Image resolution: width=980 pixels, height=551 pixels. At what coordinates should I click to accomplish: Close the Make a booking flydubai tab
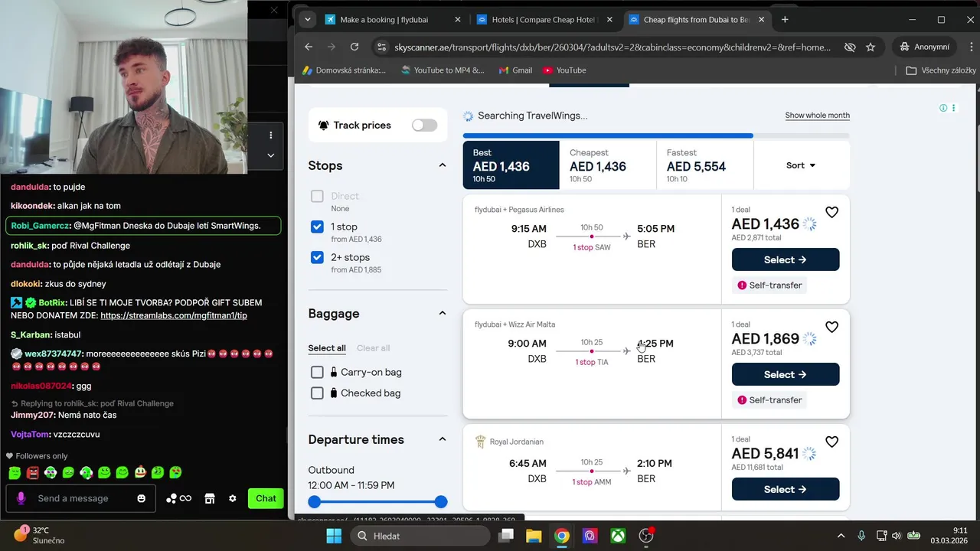[458, 20]
